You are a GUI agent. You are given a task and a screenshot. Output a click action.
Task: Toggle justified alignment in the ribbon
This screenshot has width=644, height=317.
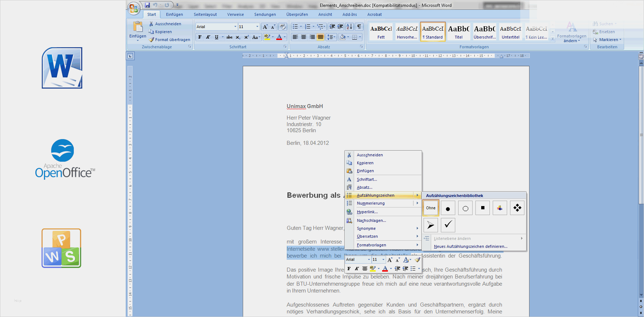pyautogui.click(x=320, y=37)
